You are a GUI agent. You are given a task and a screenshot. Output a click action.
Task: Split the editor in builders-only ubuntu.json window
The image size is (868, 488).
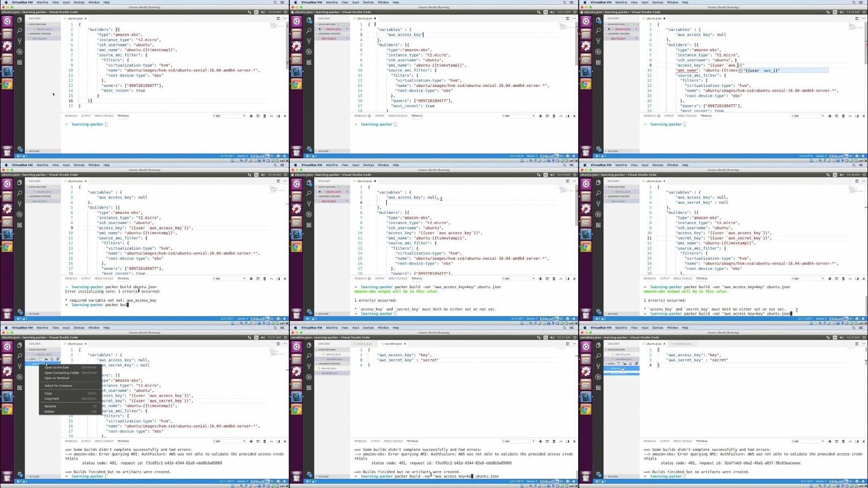tap(278, 18)
